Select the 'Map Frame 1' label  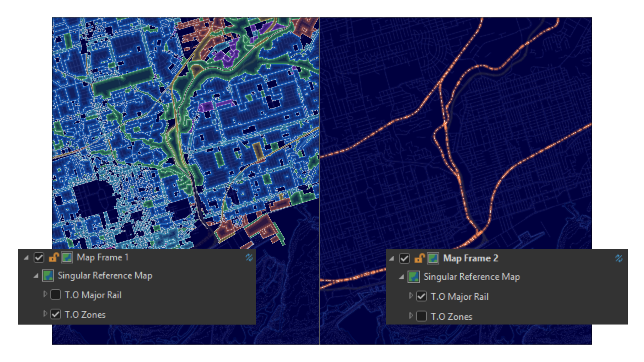point(103,257)
